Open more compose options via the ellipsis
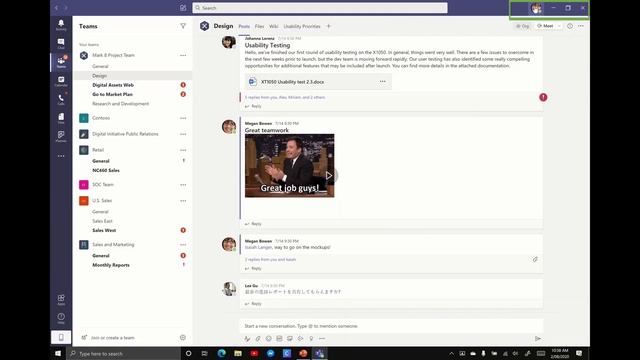Screen dimensions: 640x360 pyautogui.click(x=322, y=338)
